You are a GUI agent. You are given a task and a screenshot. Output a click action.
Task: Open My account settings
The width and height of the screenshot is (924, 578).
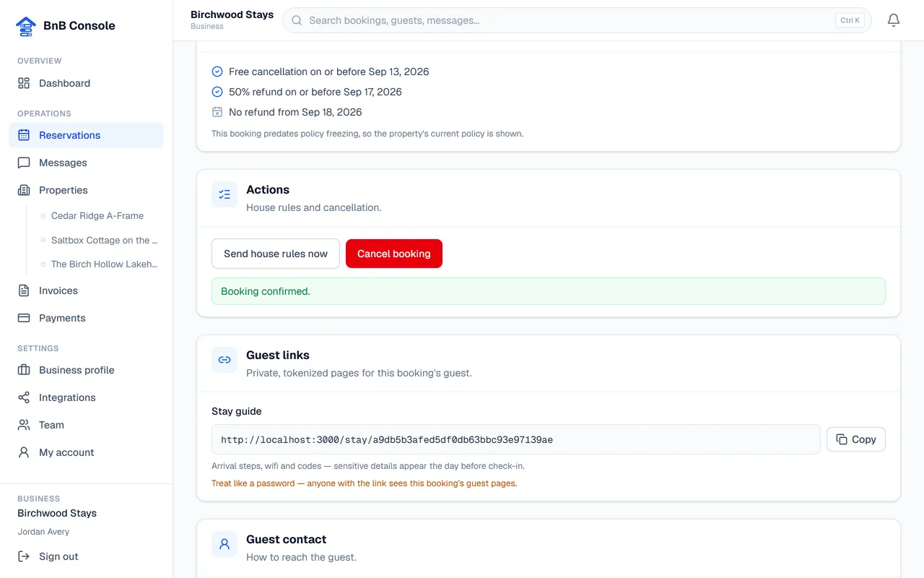[86, 452]
